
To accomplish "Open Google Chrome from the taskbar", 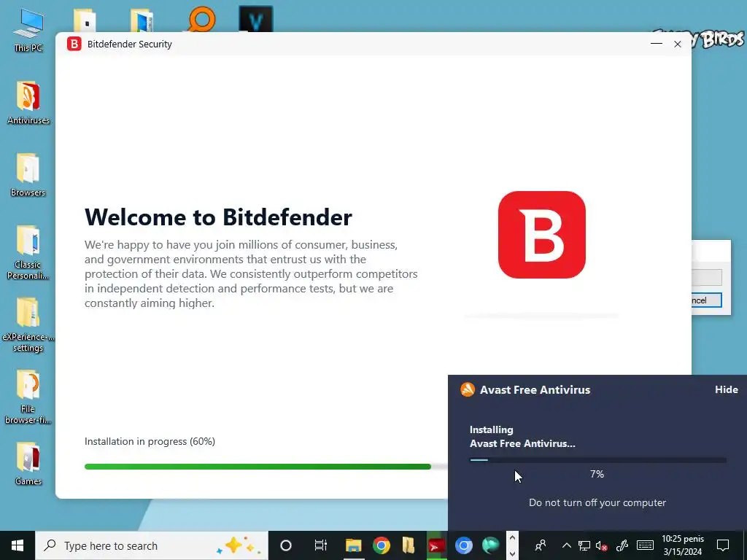I will point(381,545).
